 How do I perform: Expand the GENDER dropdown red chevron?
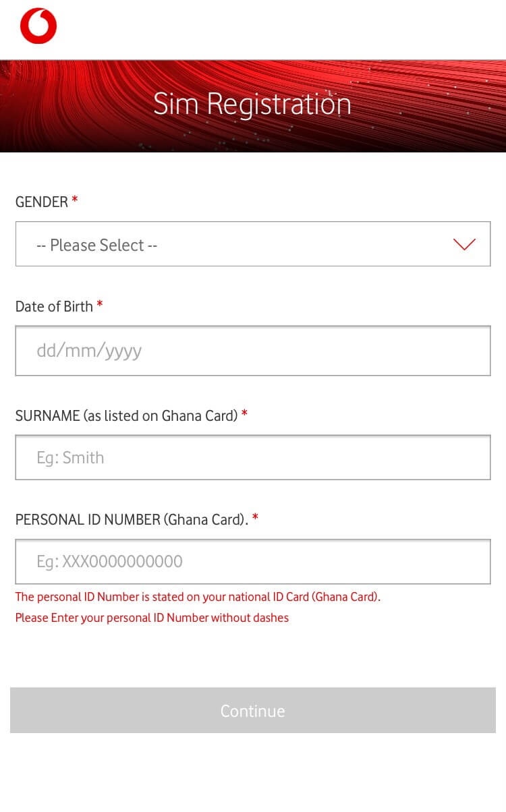465,244
